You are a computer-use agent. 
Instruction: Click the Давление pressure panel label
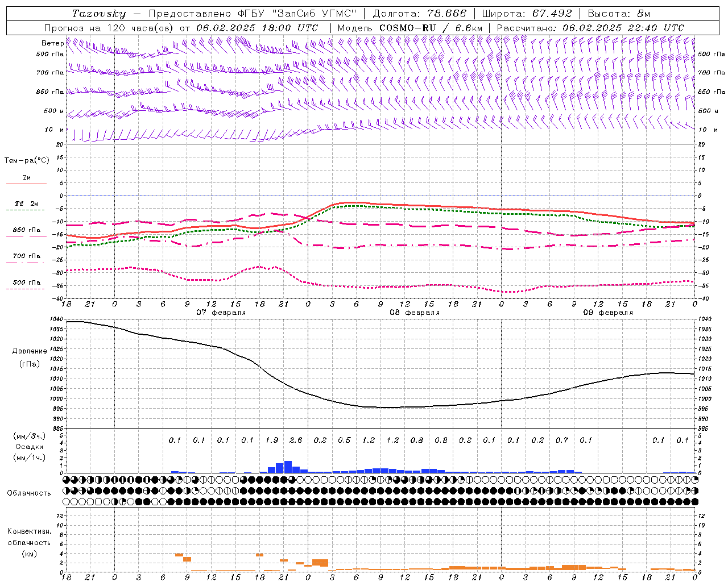tap(30, 351)
